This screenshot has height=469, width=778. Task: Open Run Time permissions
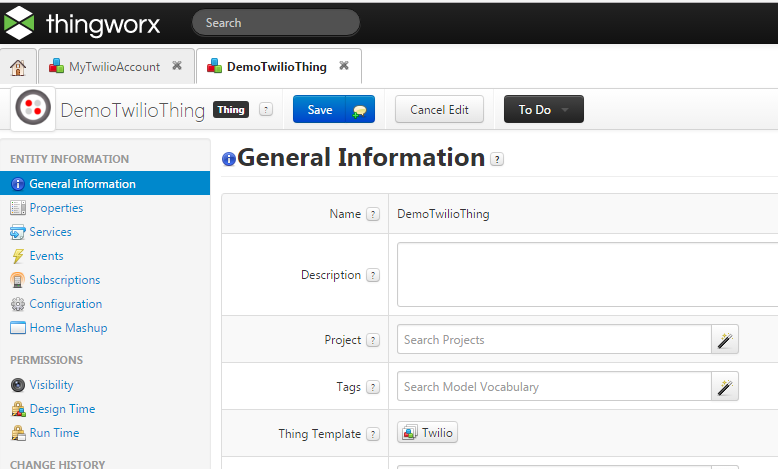click(x=54, y=432)
